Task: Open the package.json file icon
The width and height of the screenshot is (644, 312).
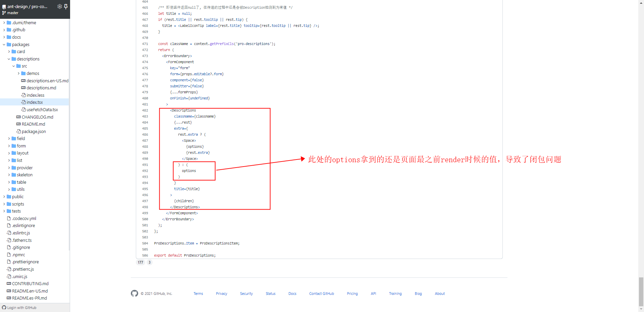Action: [19, 131]
